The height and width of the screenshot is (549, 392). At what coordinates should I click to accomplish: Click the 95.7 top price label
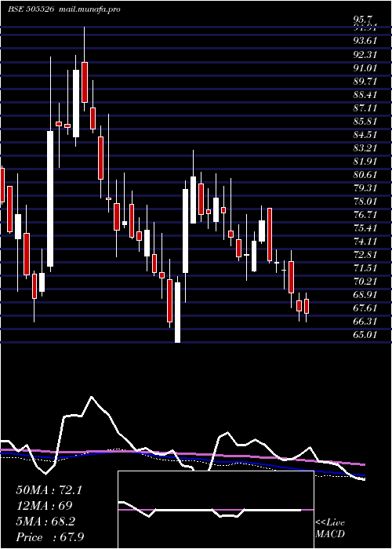click(363, 20)
